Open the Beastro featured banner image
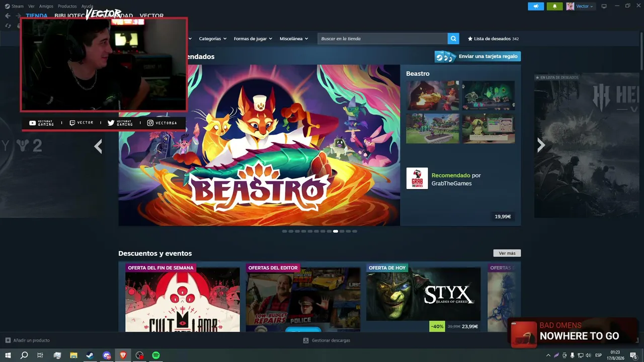This screenshot has width=644, height=362. pyautogui.click(x=259, y=145)
